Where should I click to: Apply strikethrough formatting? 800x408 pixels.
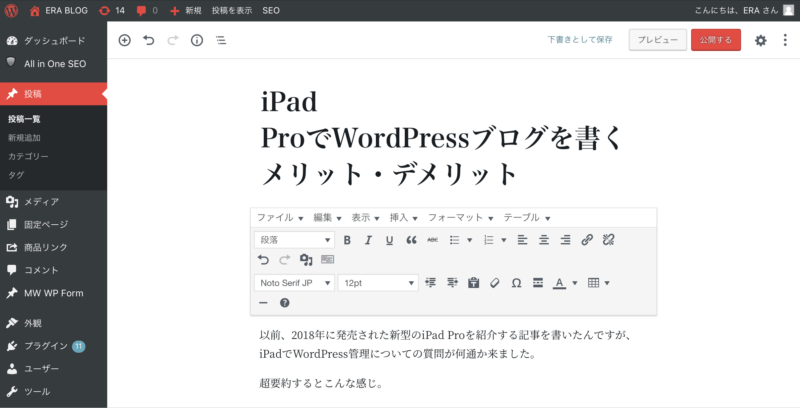pyautogui.click(x=433, y=240)
